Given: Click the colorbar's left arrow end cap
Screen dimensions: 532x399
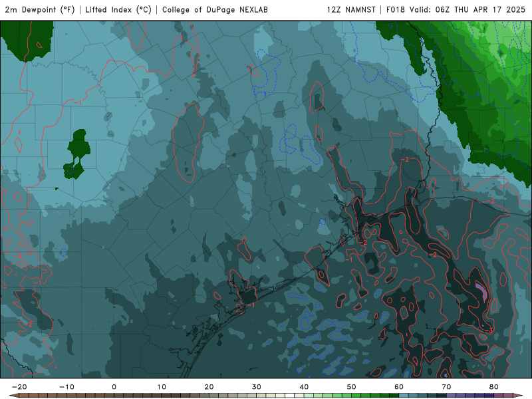Looking at the screenshot, I should (13, 396).
